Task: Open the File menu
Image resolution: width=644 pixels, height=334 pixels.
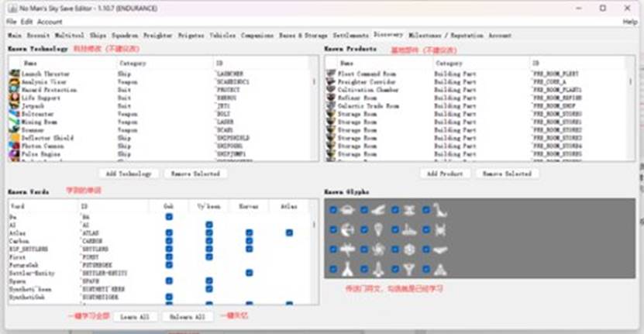Action: click(x=12, y=22)
